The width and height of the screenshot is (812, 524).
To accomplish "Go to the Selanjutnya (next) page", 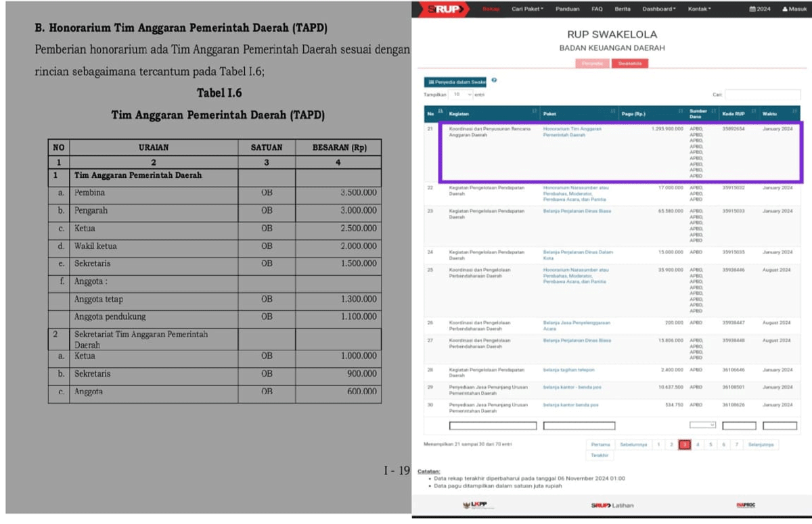I will [x=761, y=444].
